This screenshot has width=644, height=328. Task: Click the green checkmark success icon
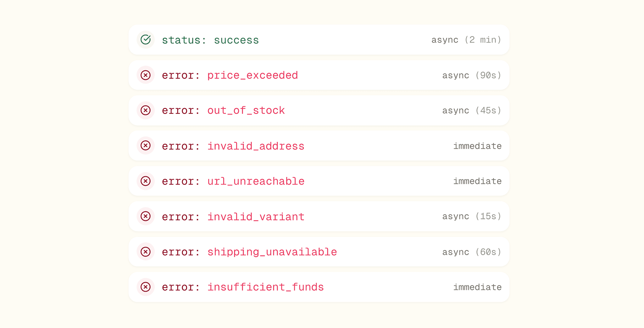146,40
